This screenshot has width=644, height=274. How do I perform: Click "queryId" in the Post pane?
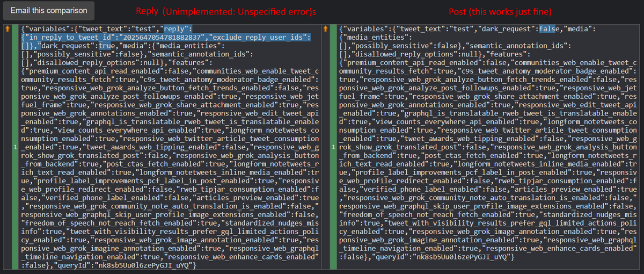pos(391,257)
